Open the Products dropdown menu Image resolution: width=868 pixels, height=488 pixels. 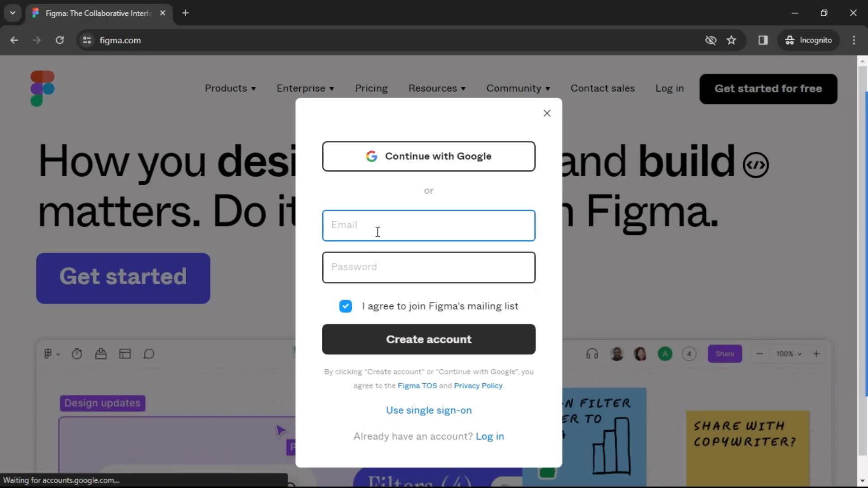(231, 89)
